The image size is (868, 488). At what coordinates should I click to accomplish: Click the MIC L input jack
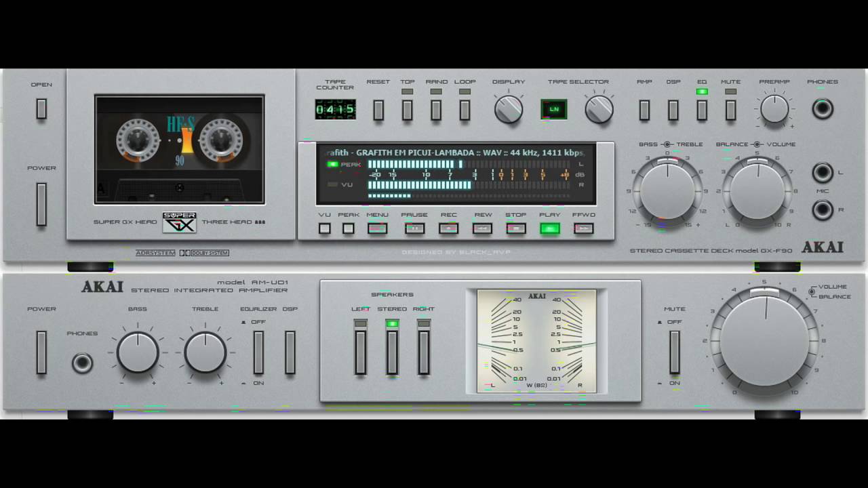823,172
